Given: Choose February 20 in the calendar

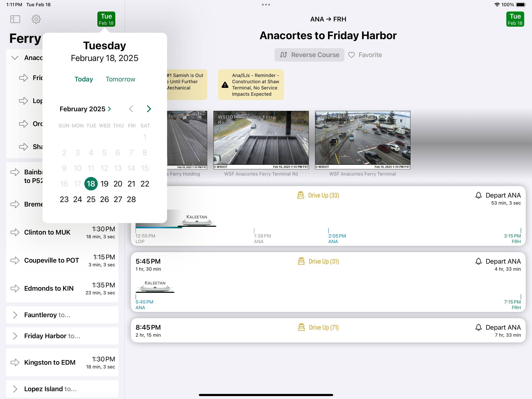Looking at the screenshot, I should point(118,184).
